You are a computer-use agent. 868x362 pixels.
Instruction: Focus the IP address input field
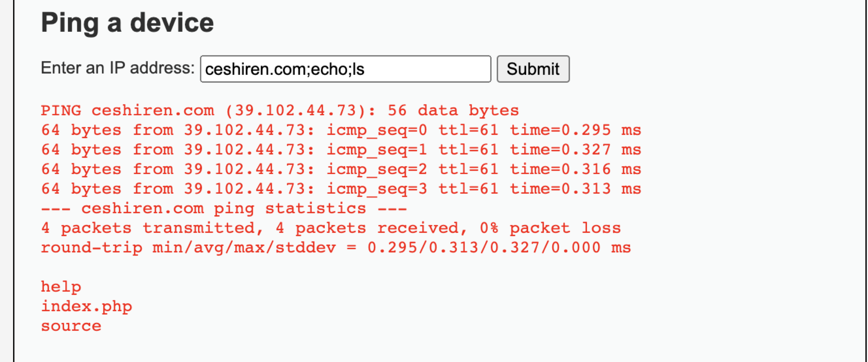point(345,69)
